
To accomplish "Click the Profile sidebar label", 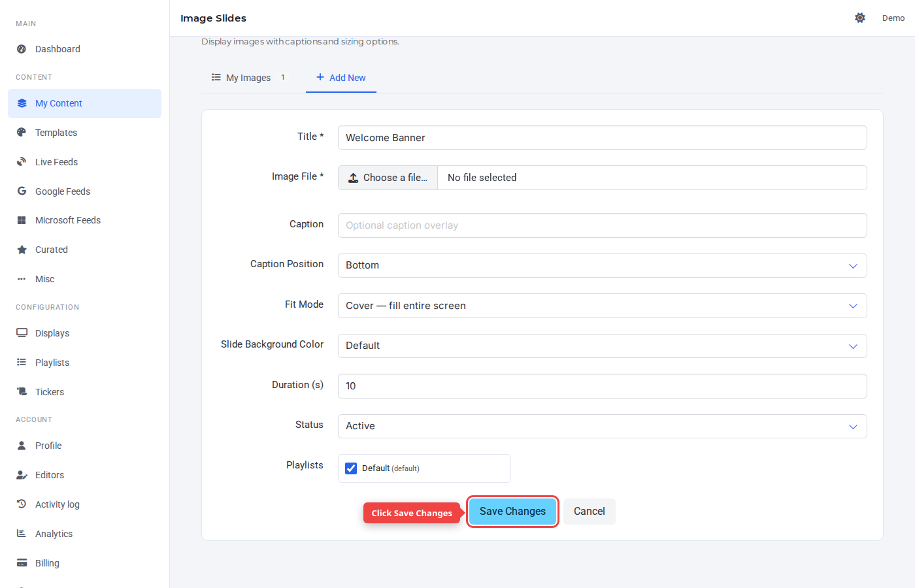I will (48, 446).
